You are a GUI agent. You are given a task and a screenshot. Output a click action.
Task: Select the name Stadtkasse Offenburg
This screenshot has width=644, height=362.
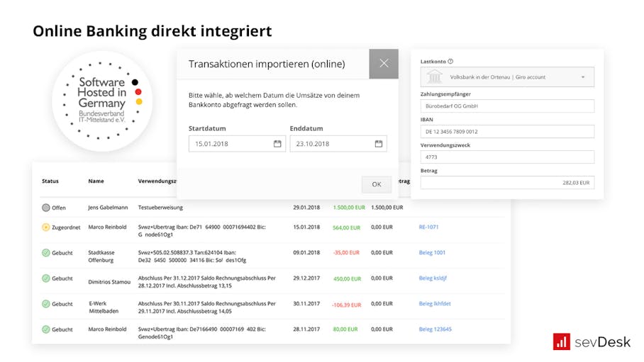pyautogui.click(x=101, y=256)
